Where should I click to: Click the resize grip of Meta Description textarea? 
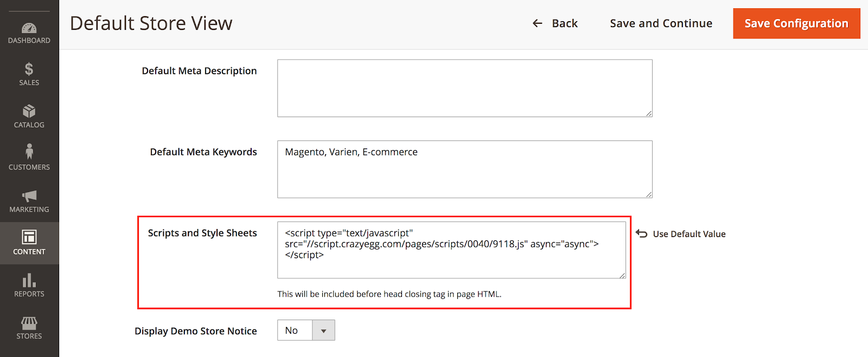click(649, 113)
